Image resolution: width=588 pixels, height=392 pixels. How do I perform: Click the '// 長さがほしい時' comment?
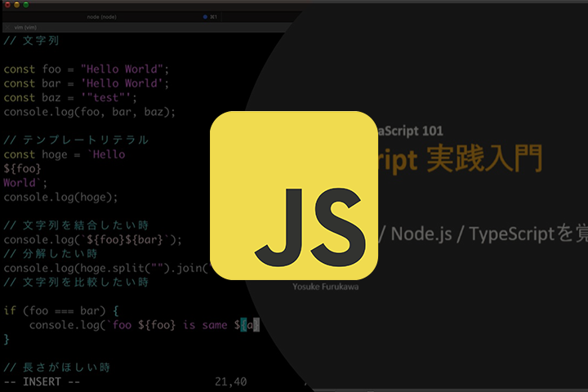[57, 367]
